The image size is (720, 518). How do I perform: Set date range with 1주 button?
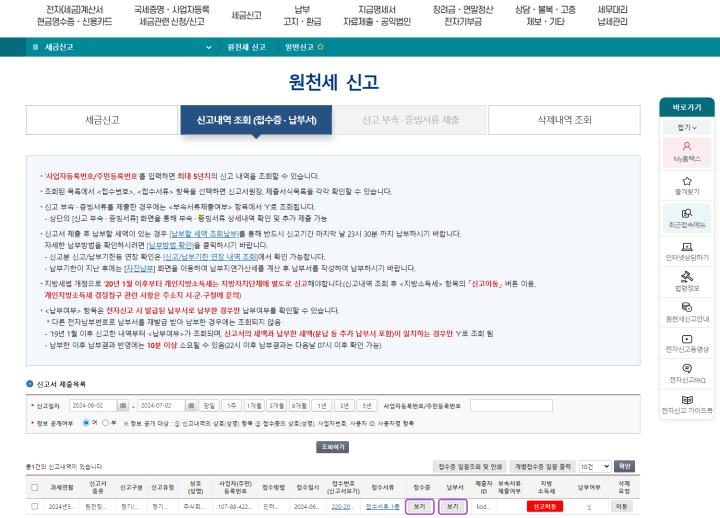point(231,405)
